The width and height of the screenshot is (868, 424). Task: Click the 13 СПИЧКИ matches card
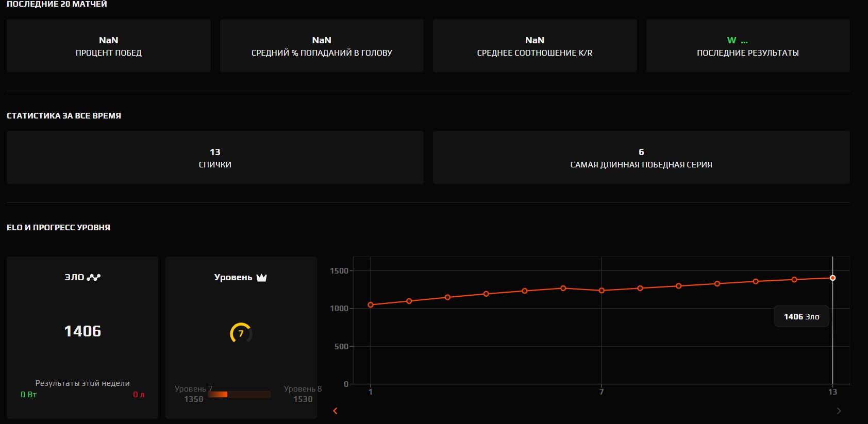(215, 158)
